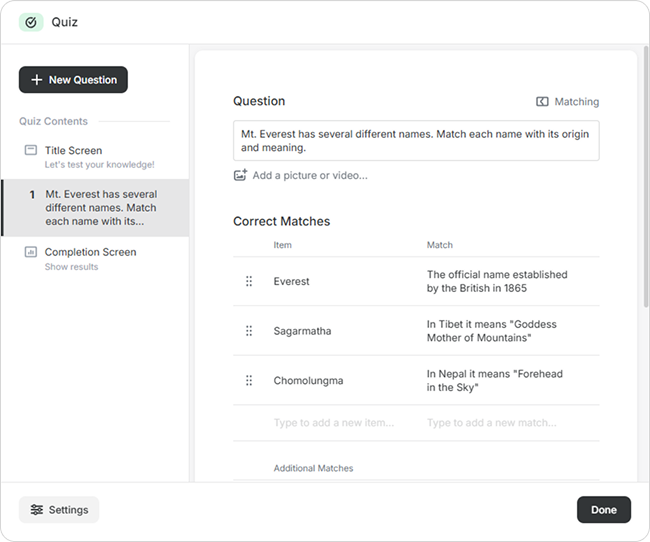Click the Title Screen icon in sidebar
Image resolution: width=650 pixels, height=542 pixels.
pyautogui.click(x=31, y=151)
